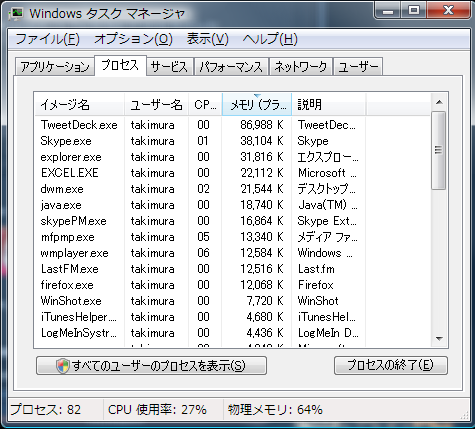
Task: Switch to the アプリケーション tab
Action: coord(55,67)
